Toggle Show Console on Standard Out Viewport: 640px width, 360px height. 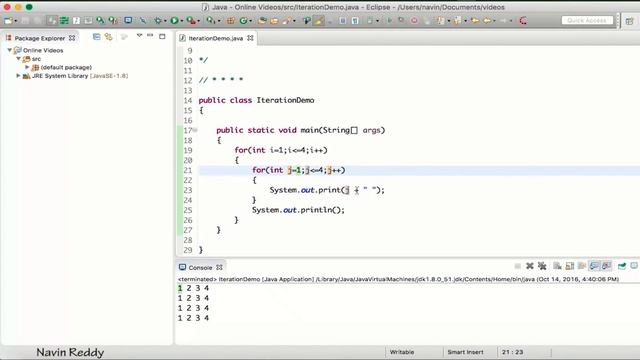point(594,266)
